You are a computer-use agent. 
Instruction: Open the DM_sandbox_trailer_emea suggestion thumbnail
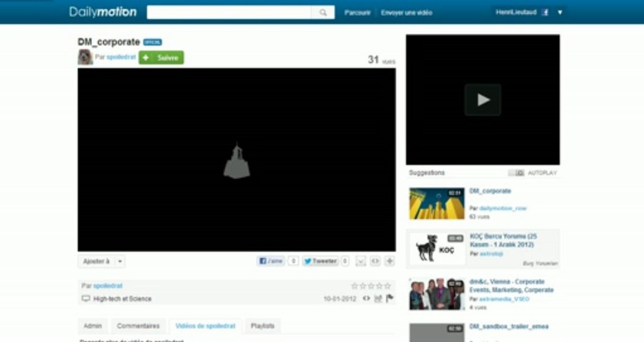437,332
